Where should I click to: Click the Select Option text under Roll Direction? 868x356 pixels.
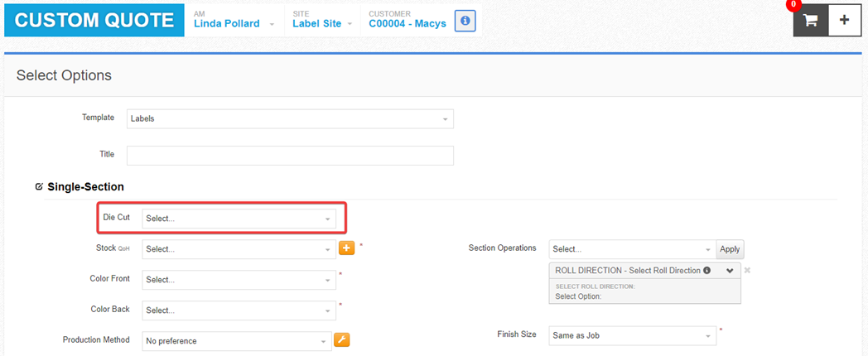click(x=578, y=296)
